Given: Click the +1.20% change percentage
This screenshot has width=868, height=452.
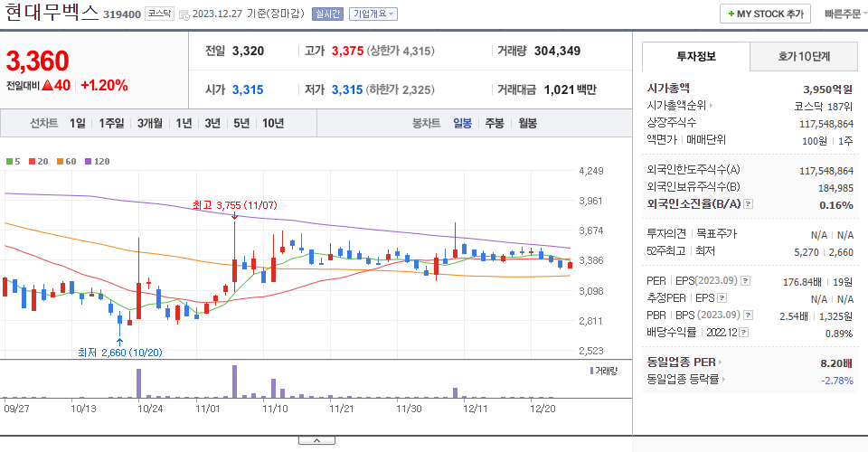Looking at the screenshot, I should coord(104,85).
